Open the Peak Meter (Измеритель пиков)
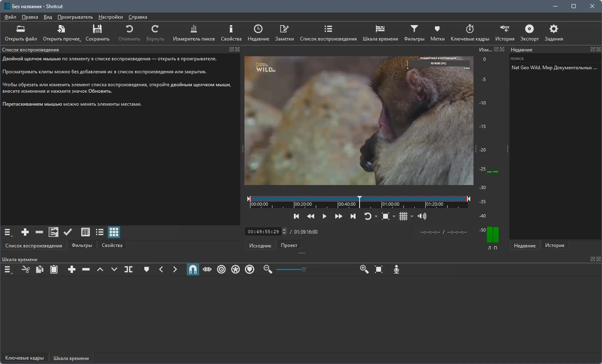This screenshot has width=602, height=364. (x=194, y=33)
